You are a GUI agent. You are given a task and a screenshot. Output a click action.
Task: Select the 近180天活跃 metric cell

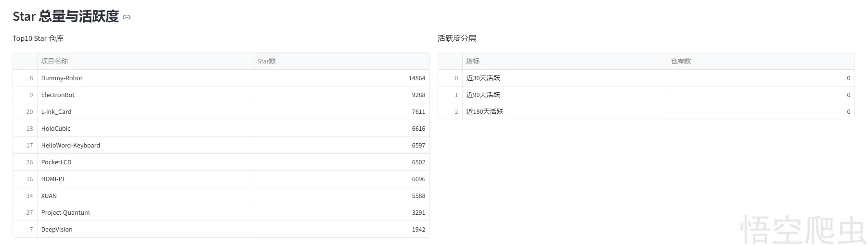point(484,111)
